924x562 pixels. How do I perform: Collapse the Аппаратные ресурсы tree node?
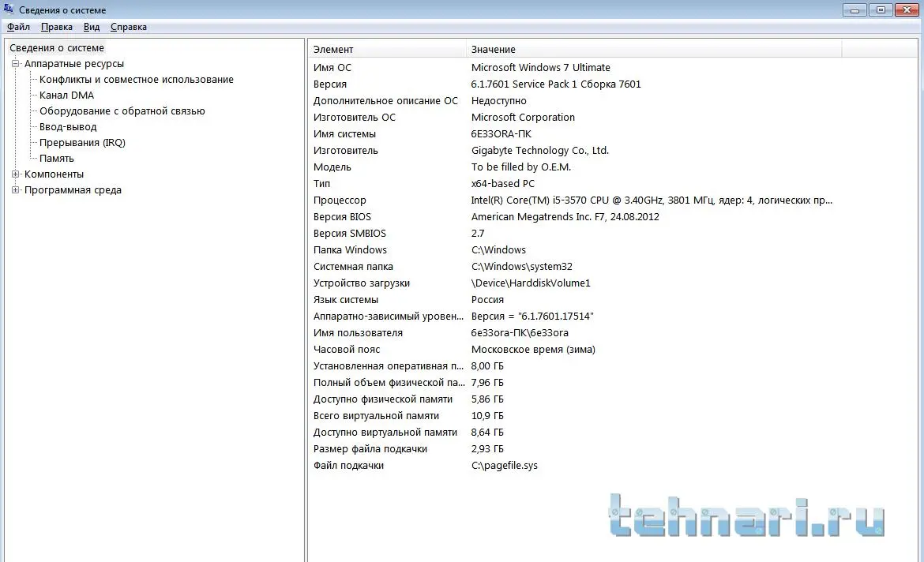point(16,64)
